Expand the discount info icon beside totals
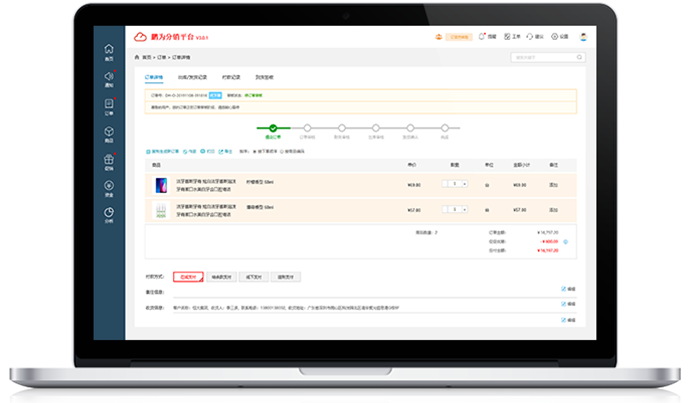 click(567, 241)
